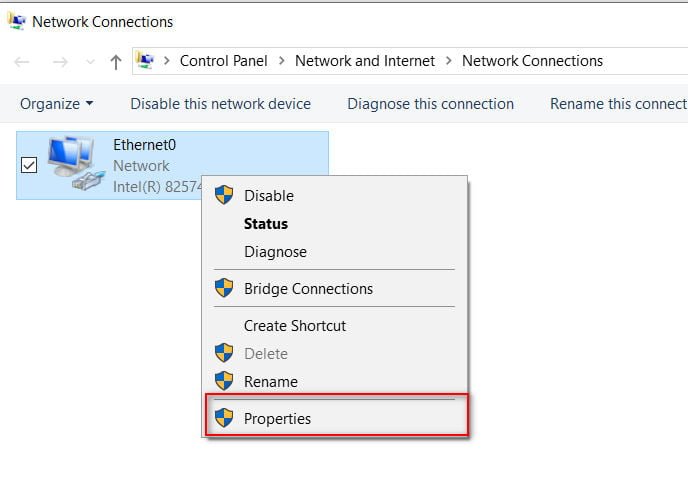
Task: Open the Organize dropdown menu
Action: (56, 103)
